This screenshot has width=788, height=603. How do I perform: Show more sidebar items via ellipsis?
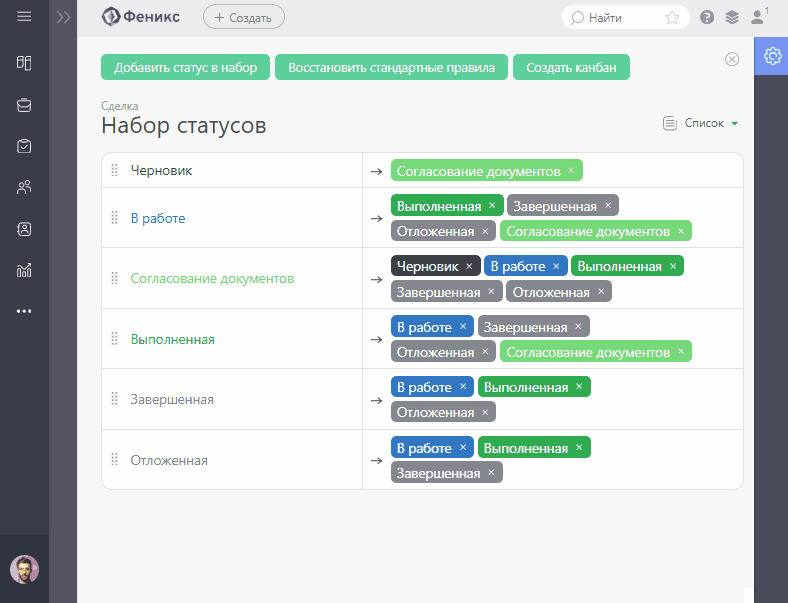24,311
